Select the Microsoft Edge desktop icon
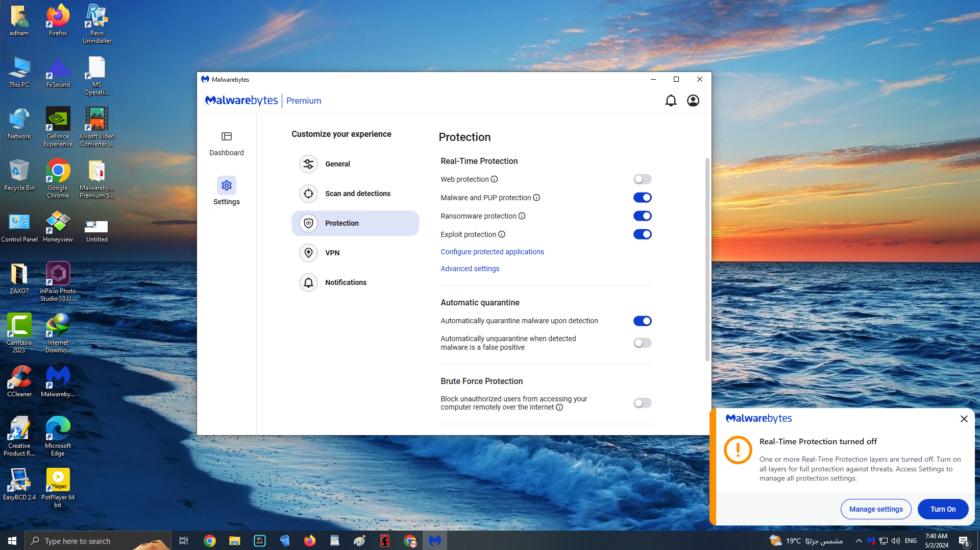The width and height of the screenshot is (980, 550). pos(58,436)
